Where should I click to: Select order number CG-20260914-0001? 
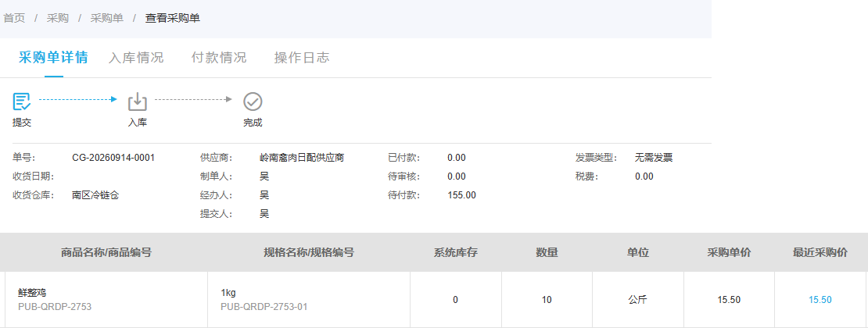pyautogui.click(x=113, y=158)
